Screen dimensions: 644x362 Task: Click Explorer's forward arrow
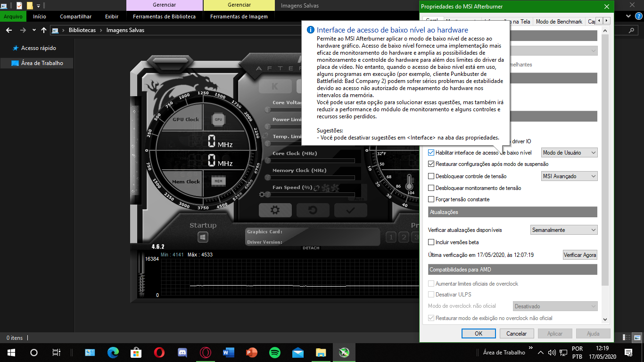(23, 30)
